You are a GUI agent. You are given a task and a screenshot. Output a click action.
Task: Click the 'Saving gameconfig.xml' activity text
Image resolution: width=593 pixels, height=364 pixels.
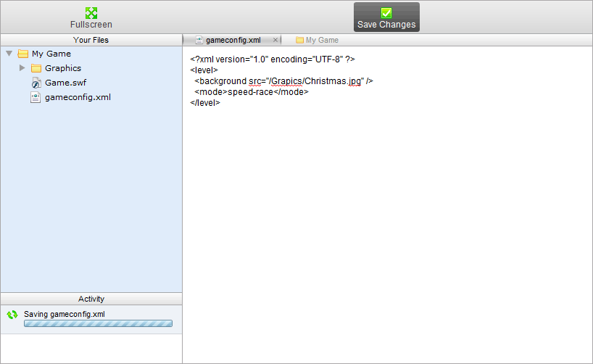[65, 314]
